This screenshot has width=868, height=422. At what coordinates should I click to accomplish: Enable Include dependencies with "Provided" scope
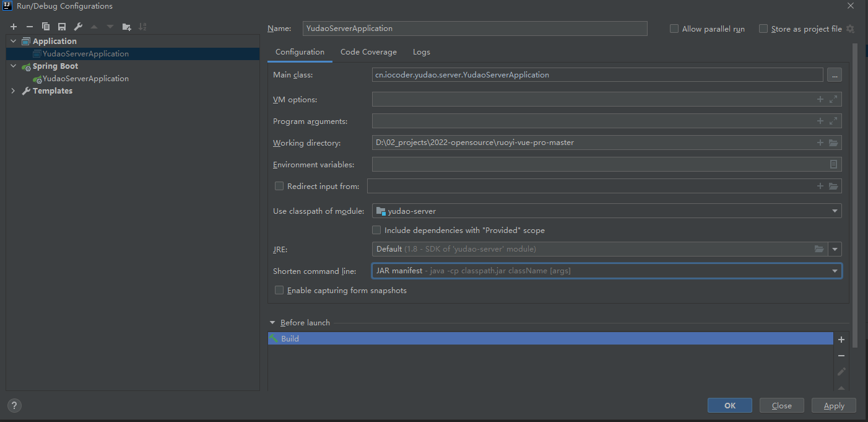pos(376,230)
